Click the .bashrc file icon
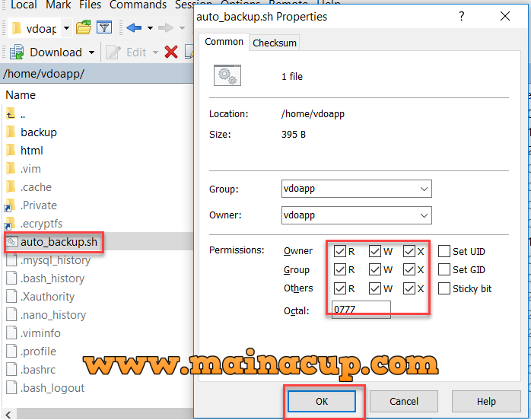Image resolution: width=531 pixels, height=420 pixels. [x=11, y=370]
